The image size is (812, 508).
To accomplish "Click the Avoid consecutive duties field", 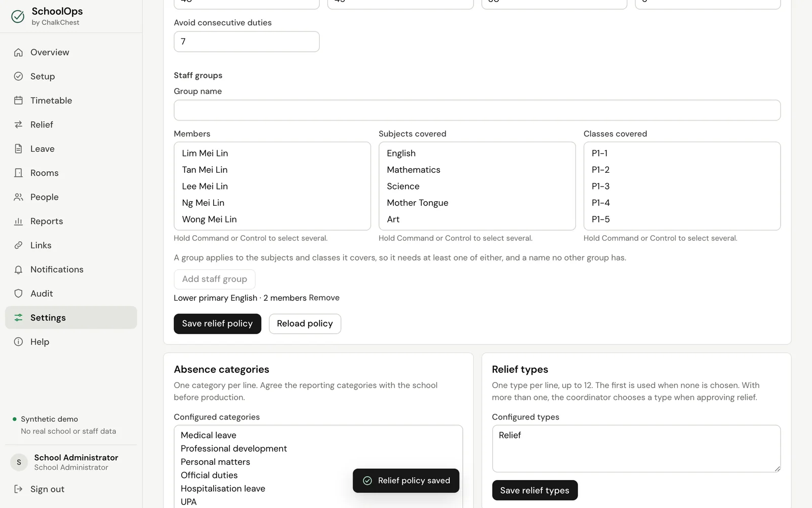I will tap(247, 42).
